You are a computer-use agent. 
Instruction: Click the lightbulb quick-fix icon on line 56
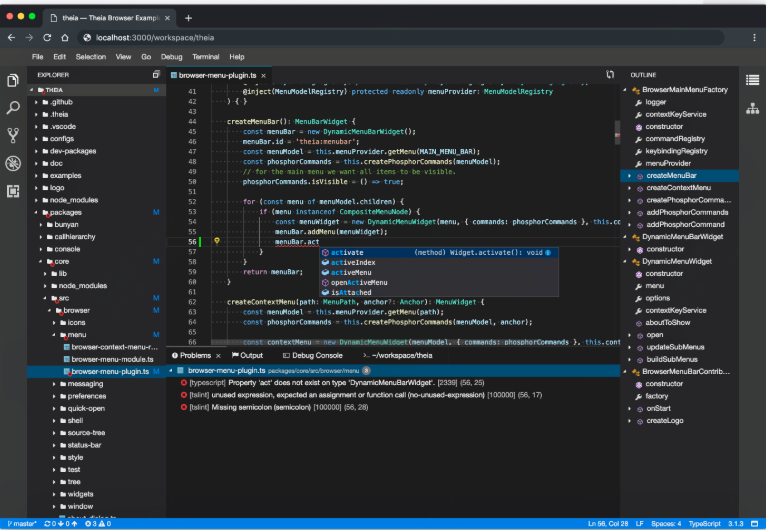click(216, 241)
